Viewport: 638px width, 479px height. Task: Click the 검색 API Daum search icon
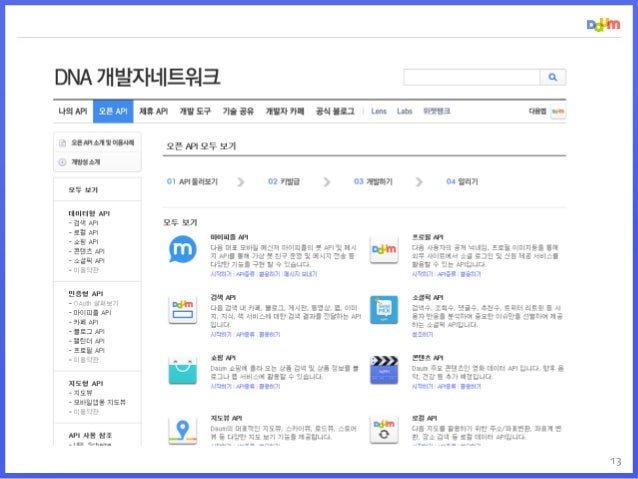(x=183, y=310)
